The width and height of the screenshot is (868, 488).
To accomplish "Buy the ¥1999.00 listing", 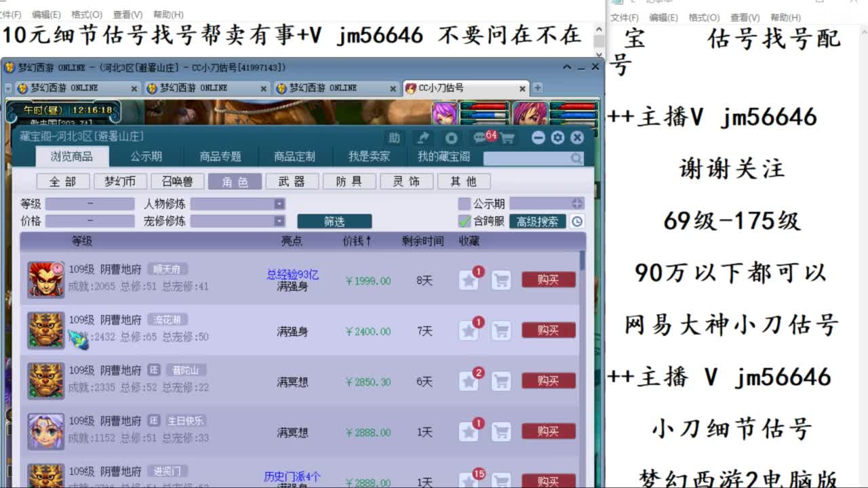I will point(548,280).
